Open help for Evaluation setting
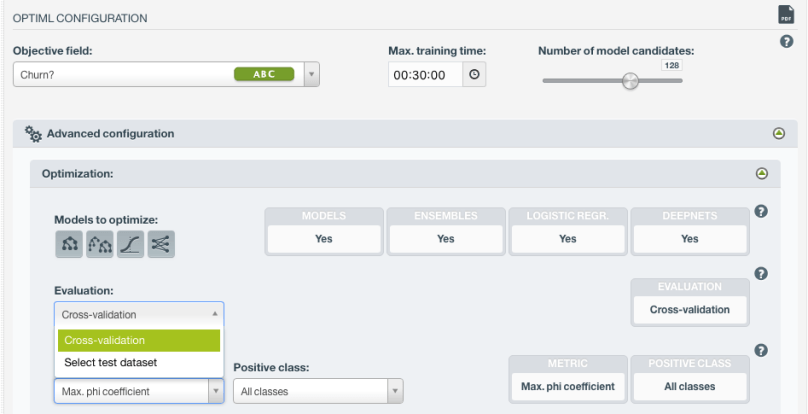The height and width of the screenshot is (414, 808). click(761, 274)
